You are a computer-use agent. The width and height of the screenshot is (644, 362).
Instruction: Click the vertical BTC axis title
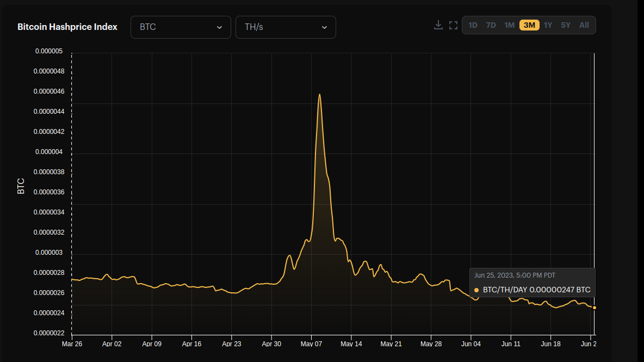point(21,186)
